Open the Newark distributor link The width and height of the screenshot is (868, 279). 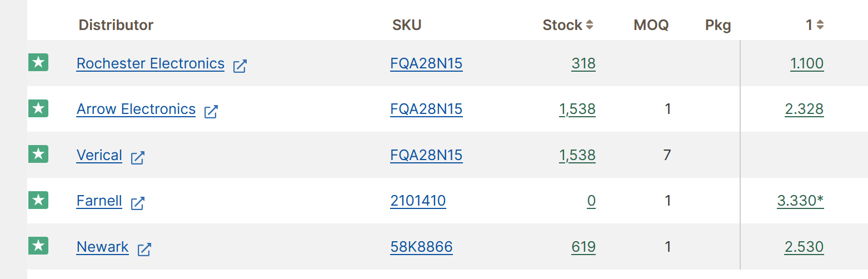pyautogui.click(x=103, y=247)
